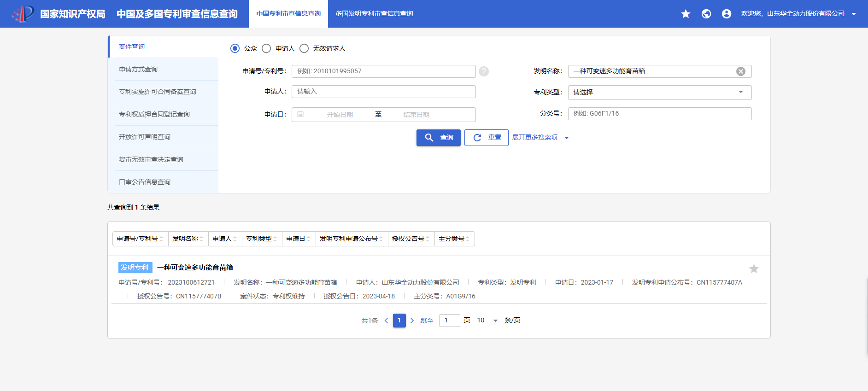Sort results by 主分类号

tap(454, 239)
